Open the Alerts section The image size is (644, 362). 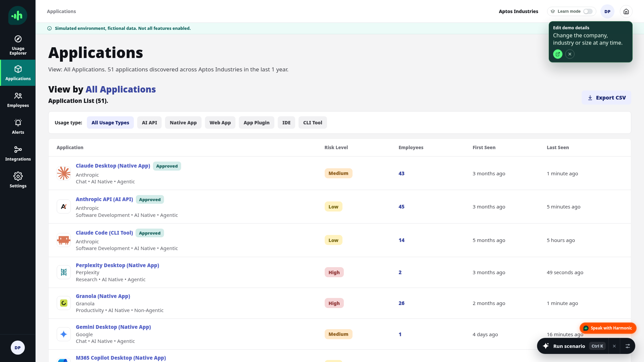coord(18,126)
